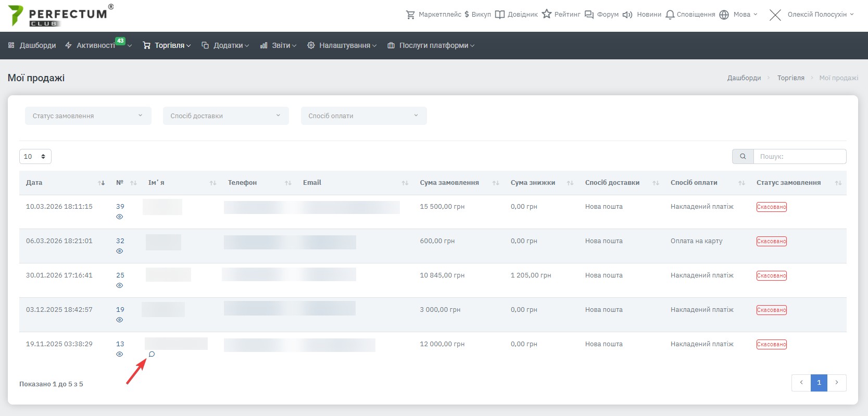Open the Спосіб доставки filter dropdown
This screenshot has width=868, height=416.
coord(225,116)
